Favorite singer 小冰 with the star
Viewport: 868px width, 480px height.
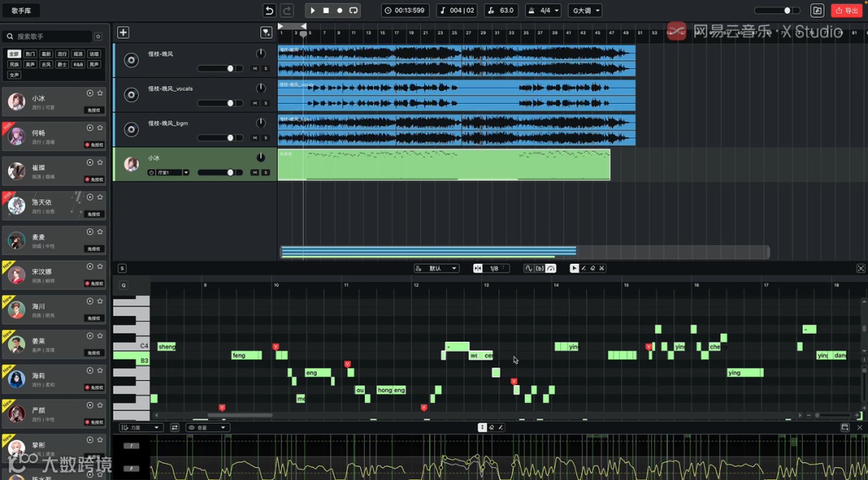tap(100, 93)
